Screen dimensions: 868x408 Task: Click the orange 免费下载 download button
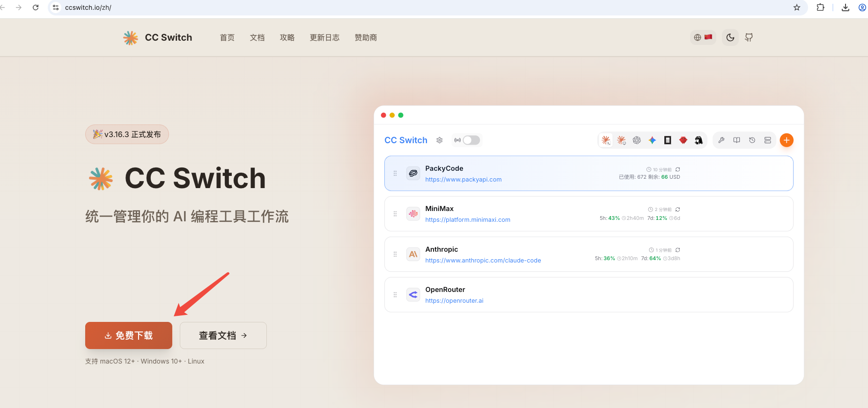click(x=129, y=335)
